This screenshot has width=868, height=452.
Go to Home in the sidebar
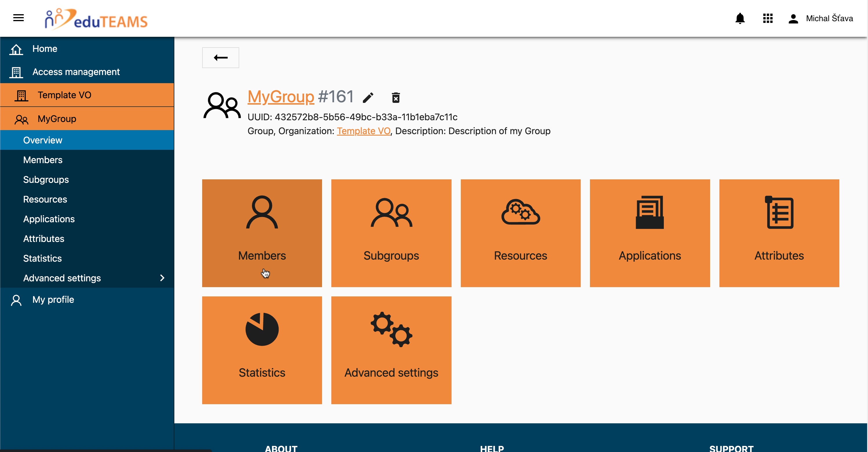[87, 49]
